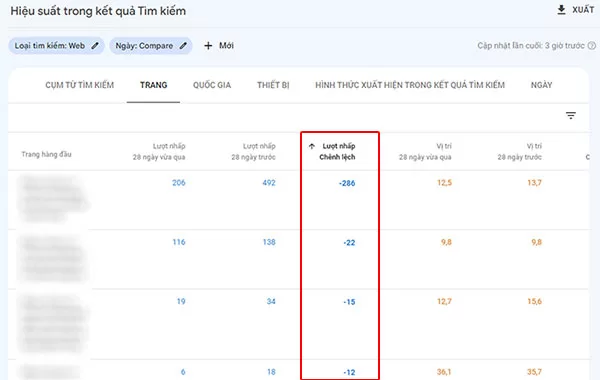Open the THIẾT BỊ tab
The height and width of the screenshot is (380, 600).
(x=273, y=85)
